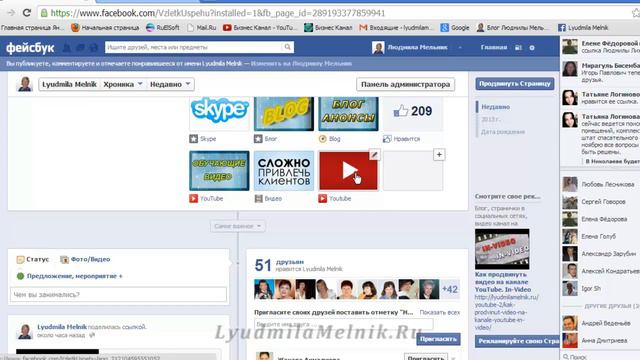Select the Фото/Видео composer tab

(x=85, y=259)
